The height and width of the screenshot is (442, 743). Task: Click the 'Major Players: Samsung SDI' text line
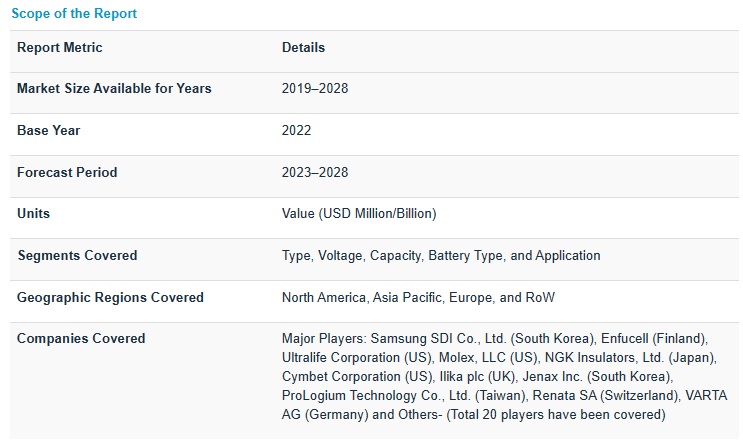pos(495,339)
